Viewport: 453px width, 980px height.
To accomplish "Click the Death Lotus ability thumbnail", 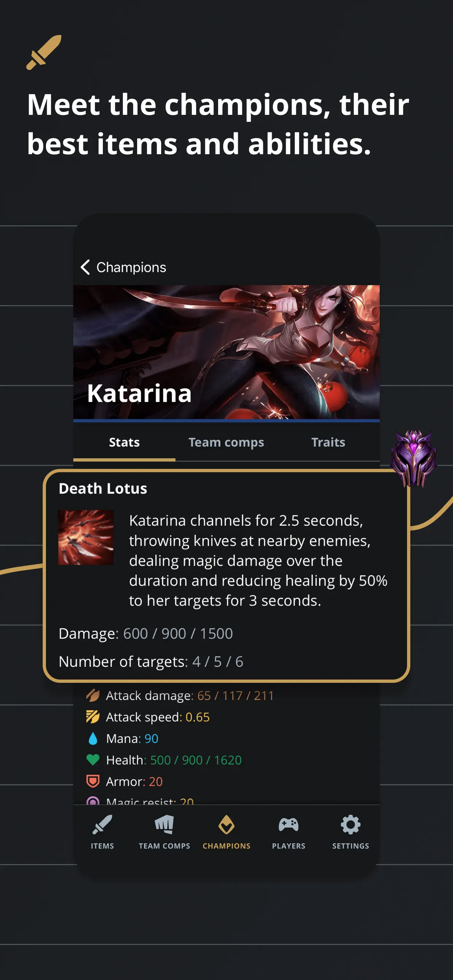I will coord(86,537).
